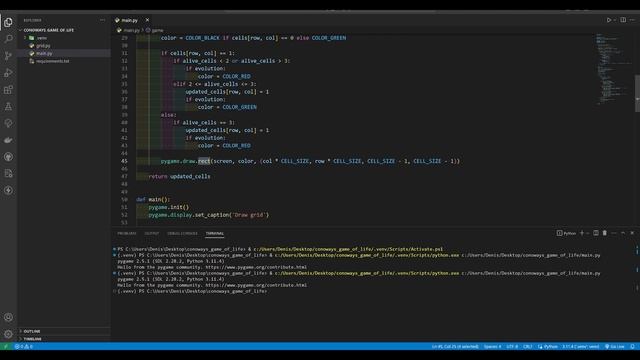Split the terminal pane
This screenshot has height=360, width=640.
[596, 233]
